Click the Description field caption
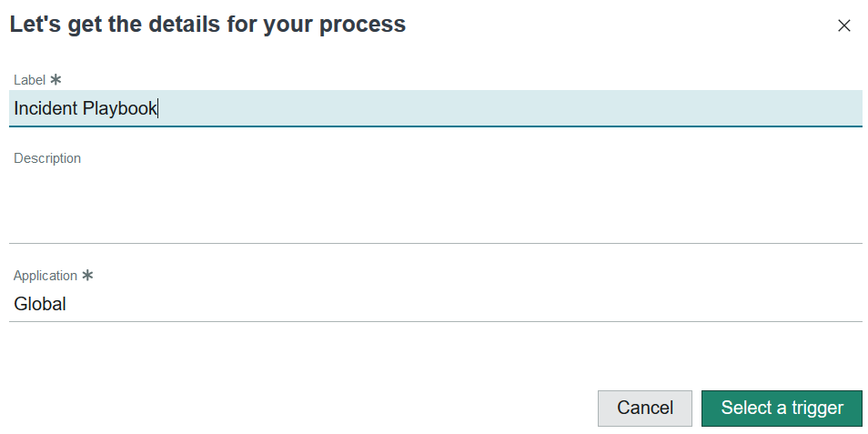The height and width of the screenshot is (434, 868). click(47, 158)
